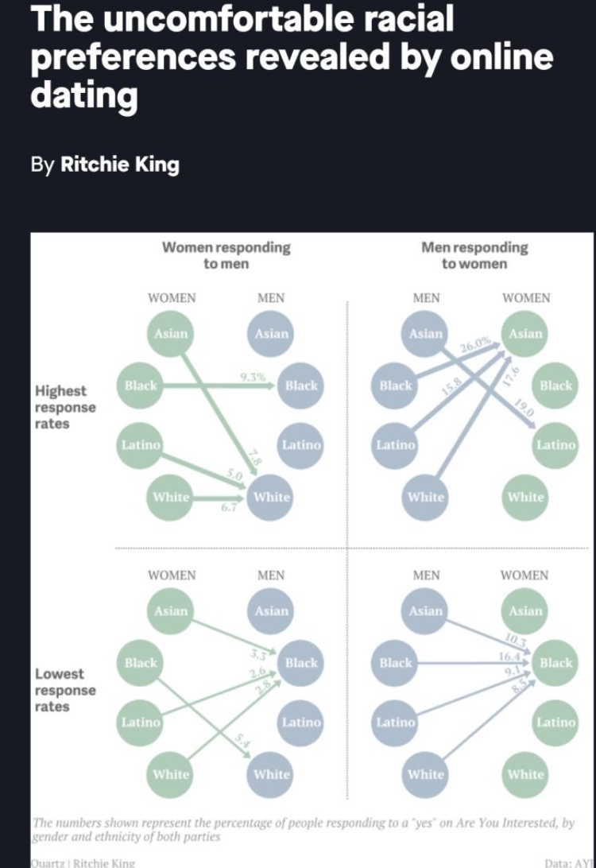The width and height of the screenshot is (596, 868).
Task: Select the 'Men responding to women' chart heading
Action: [474, 255]
